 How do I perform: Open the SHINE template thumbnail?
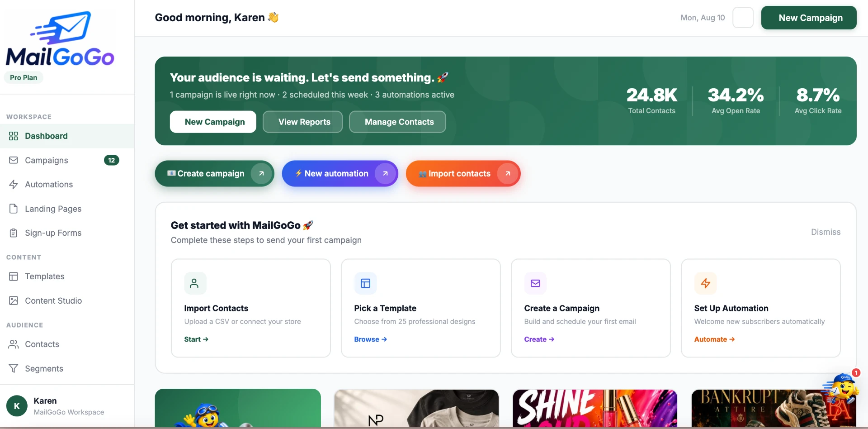click(595, 408)
